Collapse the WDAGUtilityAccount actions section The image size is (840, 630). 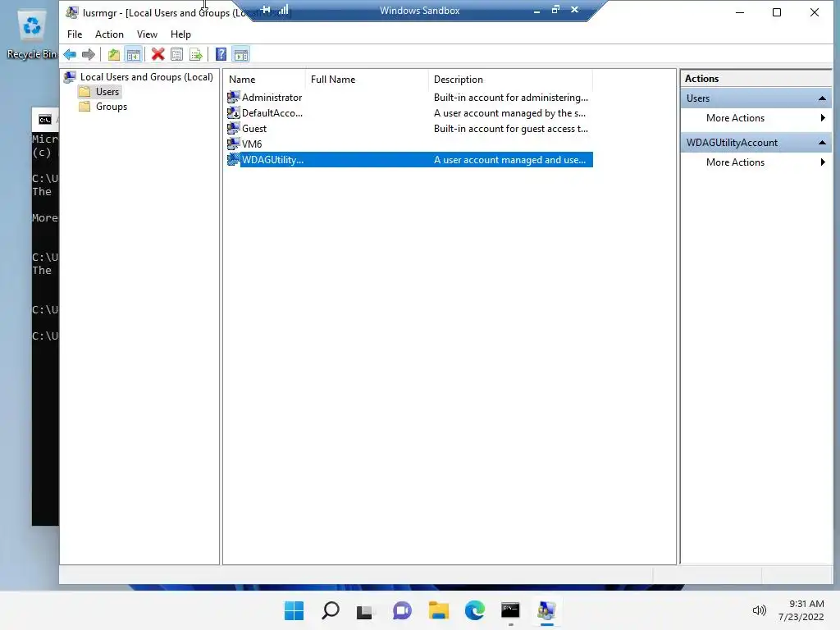822,143
